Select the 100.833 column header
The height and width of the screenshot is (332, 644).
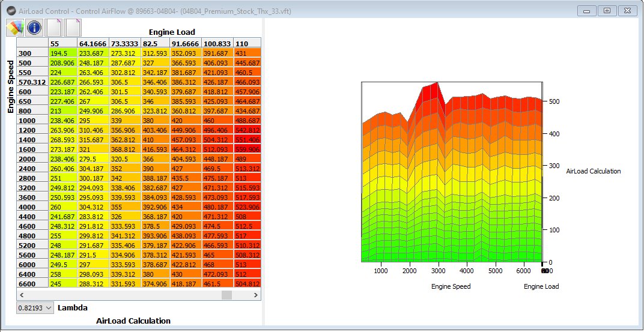217,43
